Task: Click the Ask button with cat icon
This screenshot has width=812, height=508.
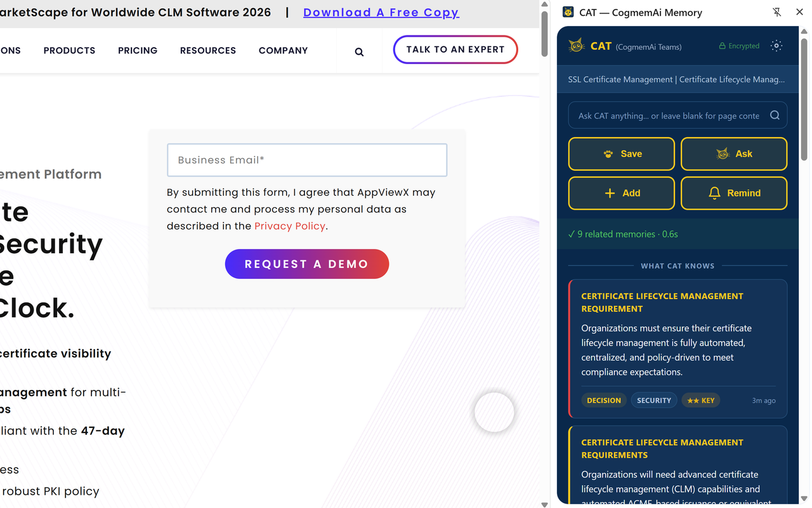Action: coord(734,154)
